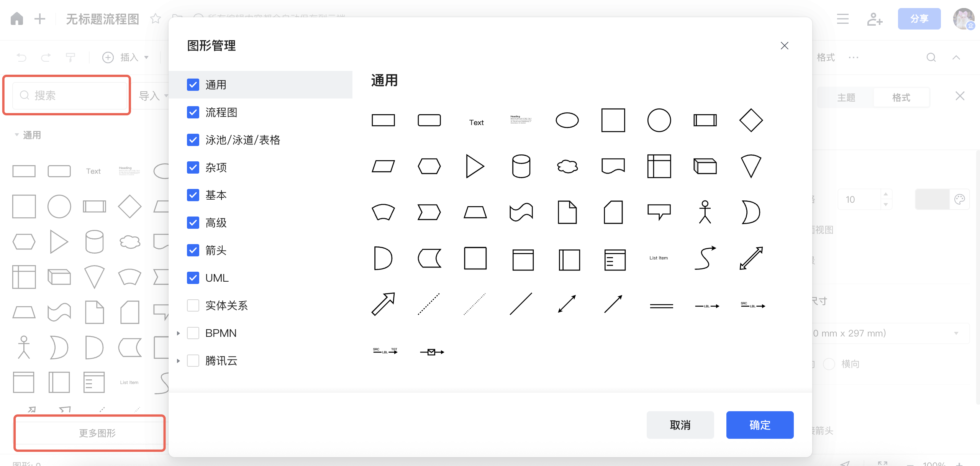980x466 pixels.
Task: Expand the BPMN category tree
Action: tap(178, 333)
